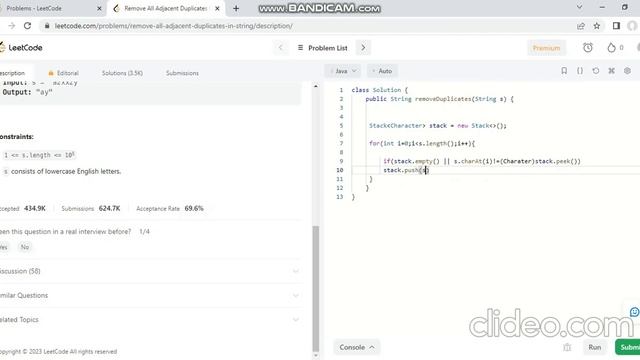640x360 pixels.
Task: Click code line 10 stack.push
Action: 406,170
